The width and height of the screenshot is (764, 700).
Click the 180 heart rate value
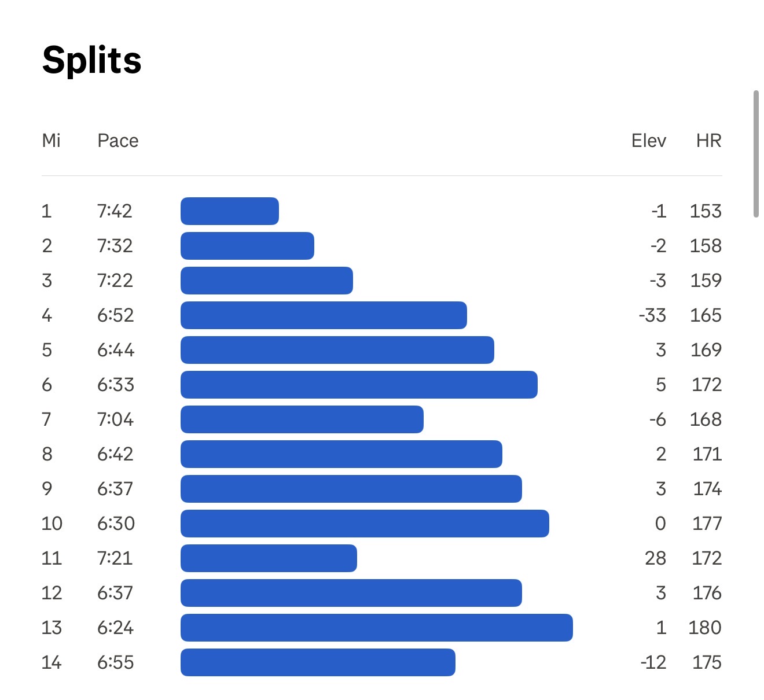coord(705,628)
